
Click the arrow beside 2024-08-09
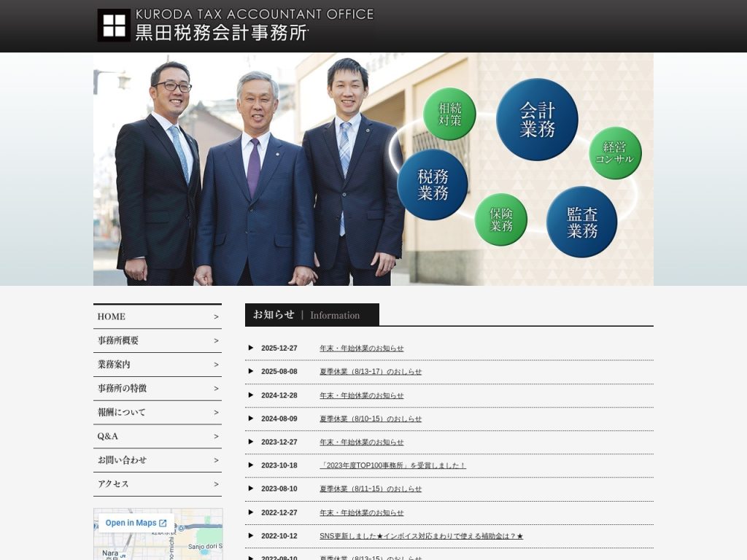click(x=251, y=419)
